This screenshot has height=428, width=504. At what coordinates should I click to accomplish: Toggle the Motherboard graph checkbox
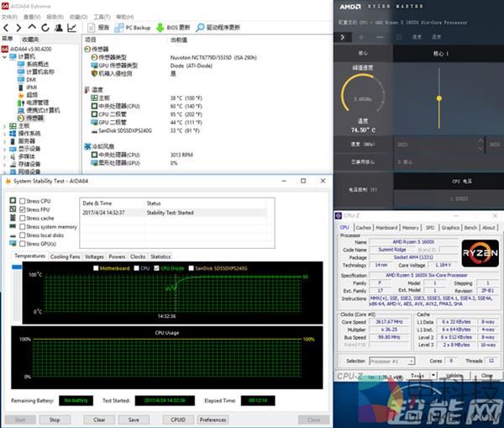(96, 268)
